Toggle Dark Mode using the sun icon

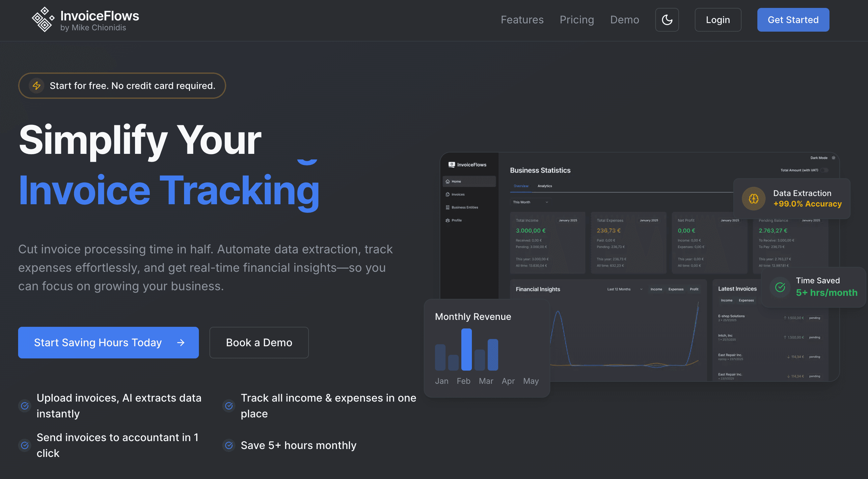[x=834, y=158]
